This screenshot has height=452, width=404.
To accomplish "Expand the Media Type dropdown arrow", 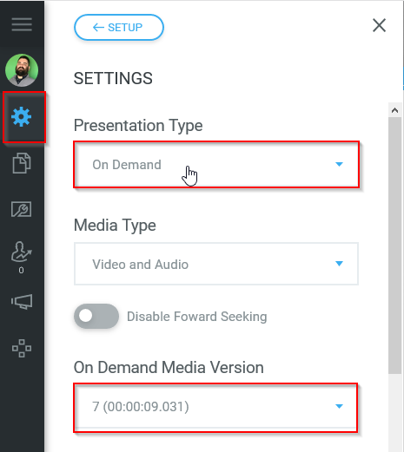I will tap(339, 264).
